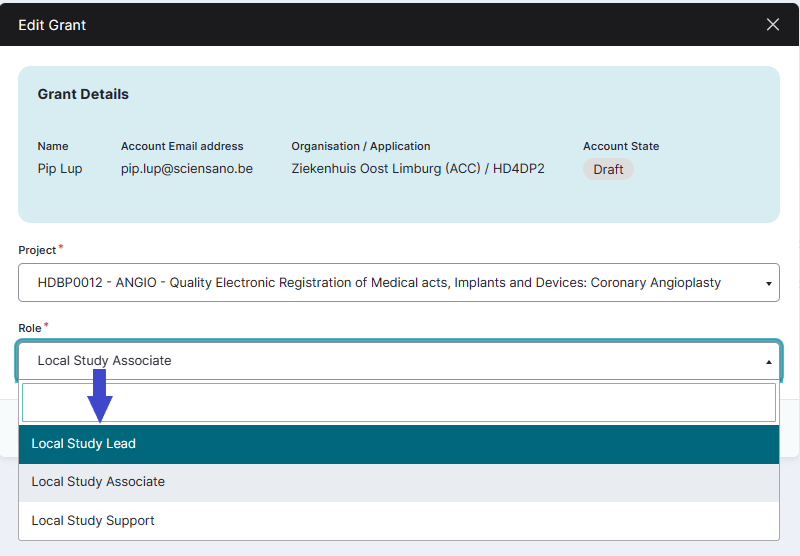Collapse the Role dropdown showing Local Study Associate
Image resolution: width=800 pixels, height=556 pixels.
click(x=398, y=361)
